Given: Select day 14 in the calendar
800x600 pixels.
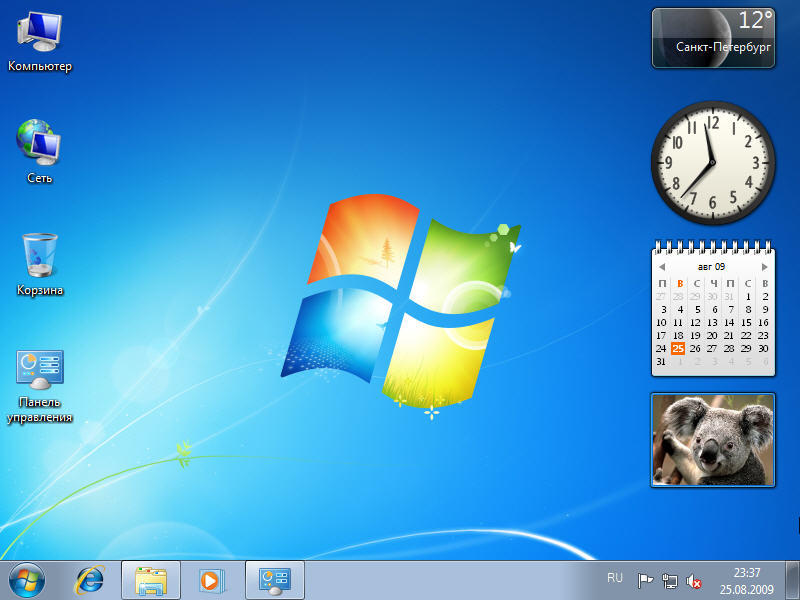Looking at the screenshot, I should (729, 322).
